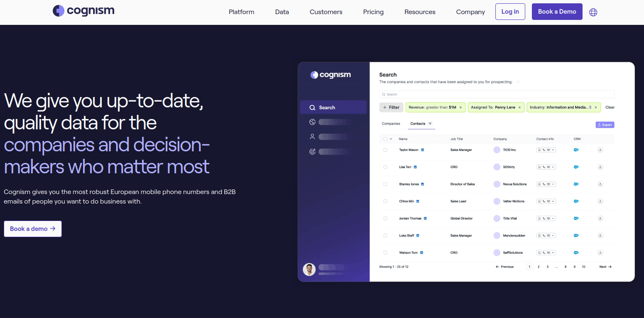Screen dimensions: 644x318
Task: Select the Chloe Min row checkbox
Action: (385, 201)
